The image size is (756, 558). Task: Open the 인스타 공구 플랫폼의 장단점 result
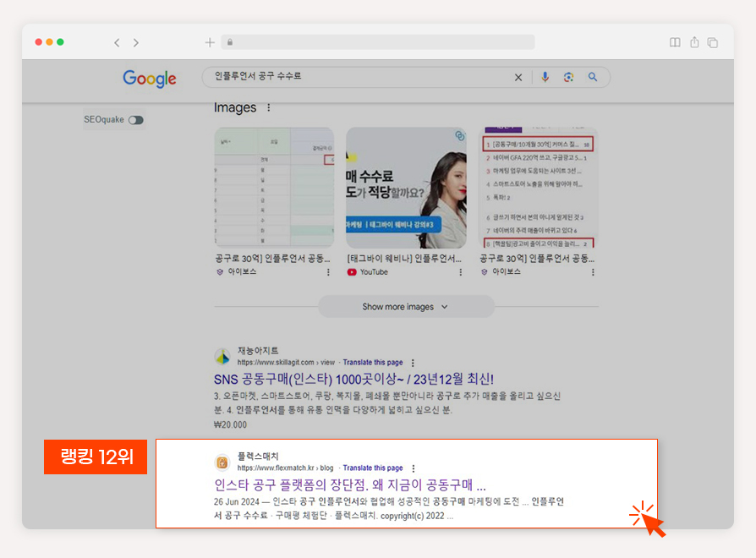click(x=349, y=484)
